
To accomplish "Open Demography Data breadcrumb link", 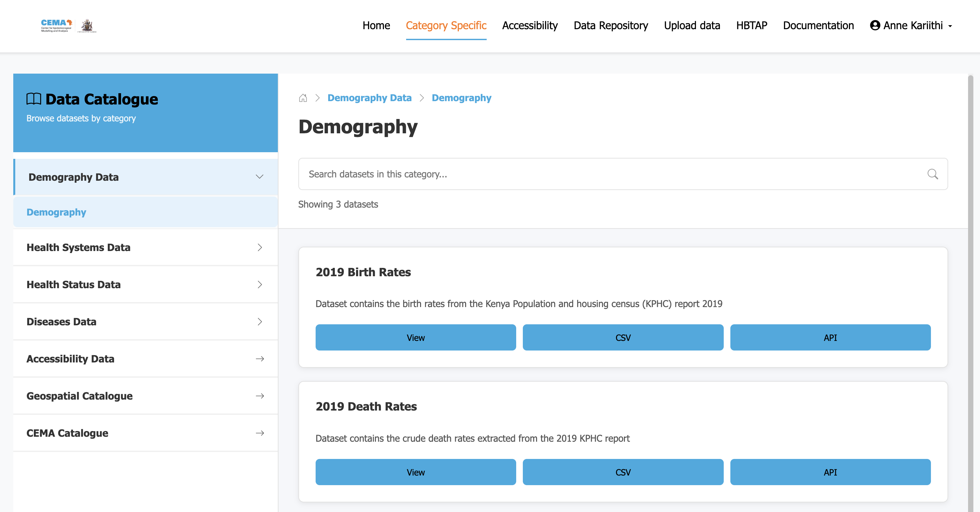I will click(370, 98).
